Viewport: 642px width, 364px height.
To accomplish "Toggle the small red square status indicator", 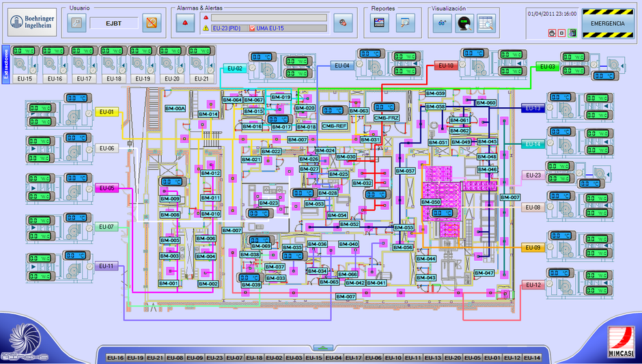I will 561,33.
